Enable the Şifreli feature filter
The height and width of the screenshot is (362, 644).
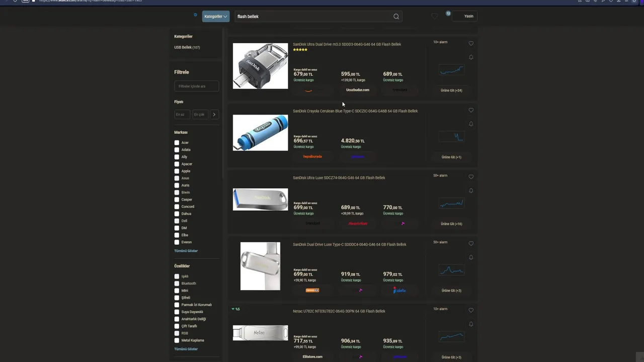[x=177, y=298]
